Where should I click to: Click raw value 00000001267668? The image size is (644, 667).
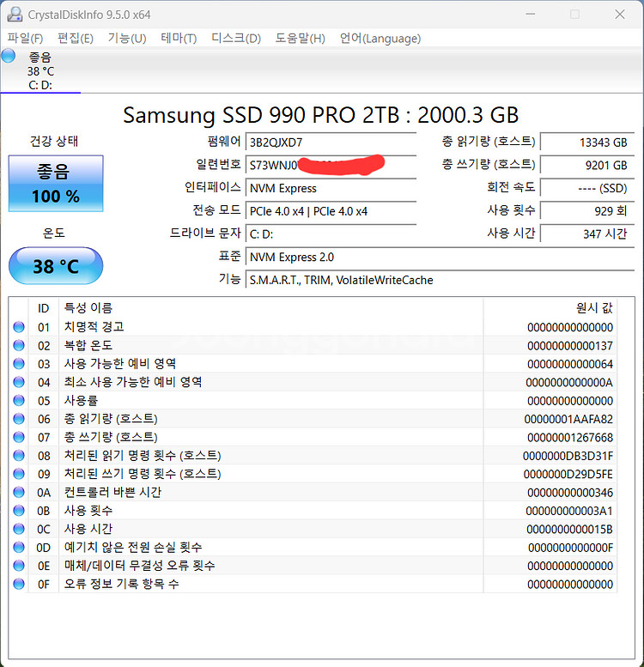coord(570,437)
